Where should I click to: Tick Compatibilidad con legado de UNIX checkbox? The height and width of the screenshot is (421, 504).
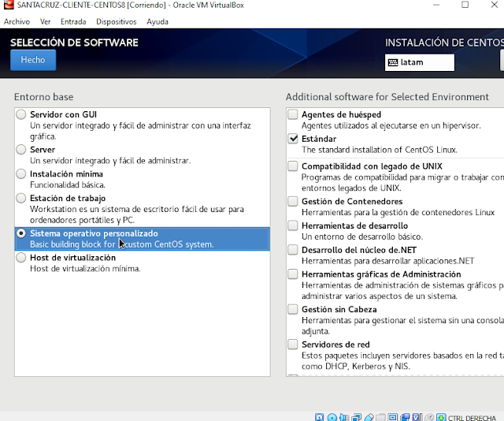coord(293,166)
